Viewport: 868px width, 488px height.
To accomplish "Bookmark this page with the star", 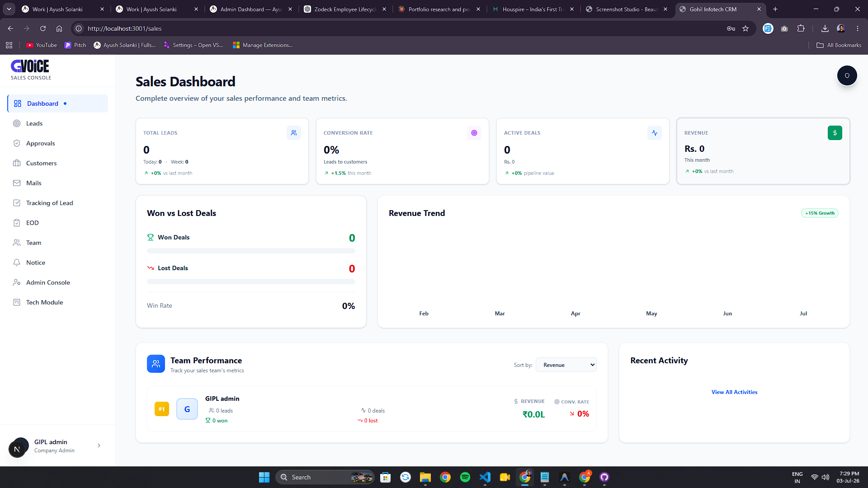I will 745,28.
